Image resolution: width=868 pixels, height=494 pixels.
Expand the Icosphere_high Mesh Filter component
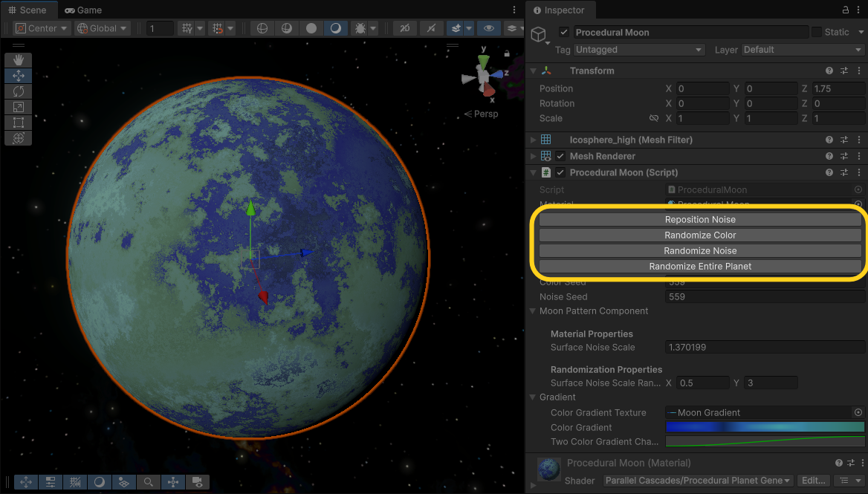532,140
